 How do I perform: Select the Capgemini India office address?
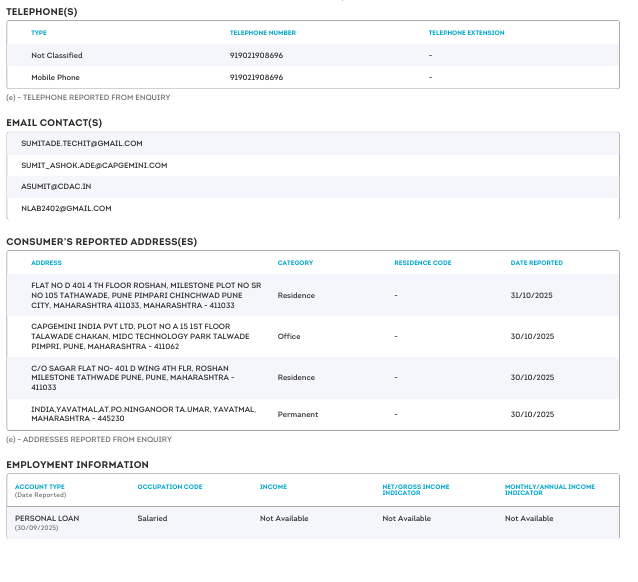pos(131,336)
